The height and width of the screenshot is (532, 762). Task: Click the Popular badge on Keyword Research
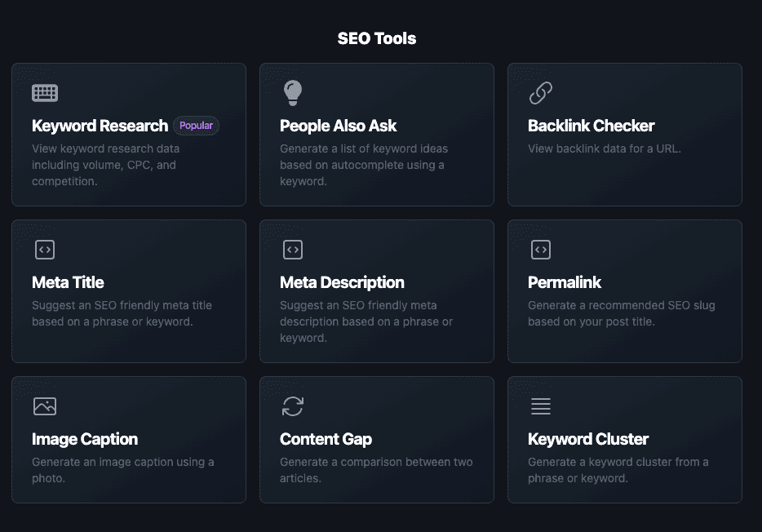196,126
